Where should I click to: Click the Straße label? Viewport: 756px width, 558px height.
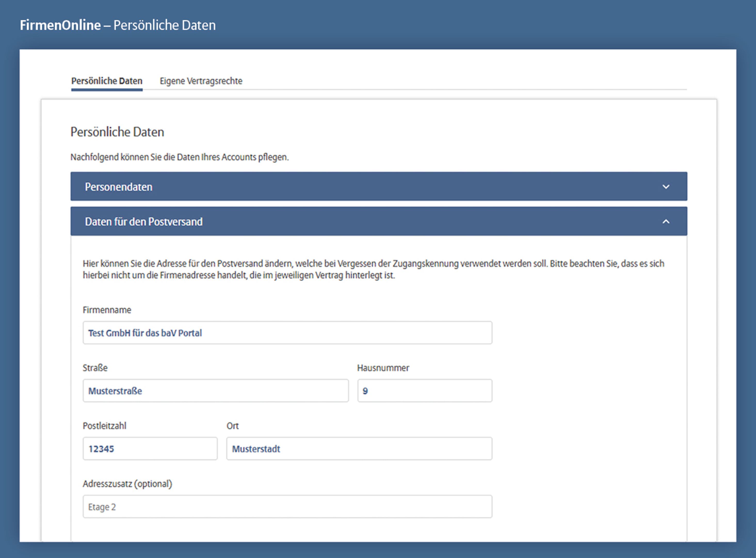click(95, 368)
